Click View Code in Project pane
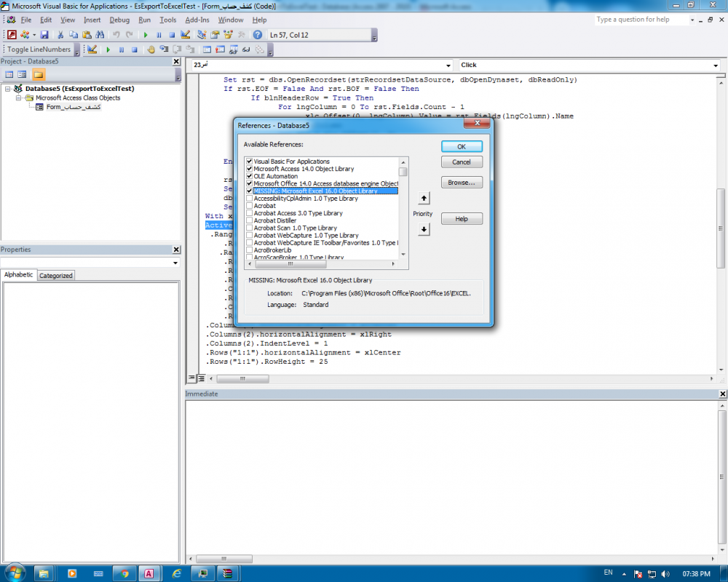Image resolution: width=728 pixels, height=582 pixels. [x=9, y=74]
